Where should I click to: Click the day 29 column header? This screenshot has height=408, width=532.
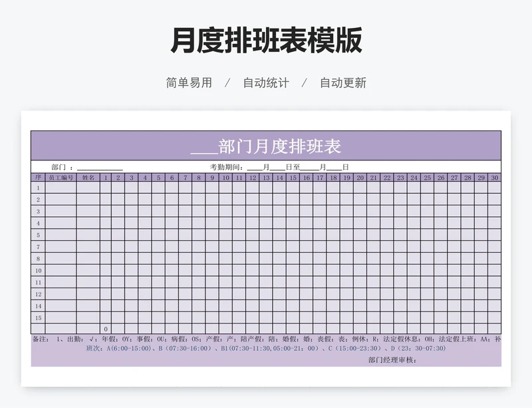481,177
